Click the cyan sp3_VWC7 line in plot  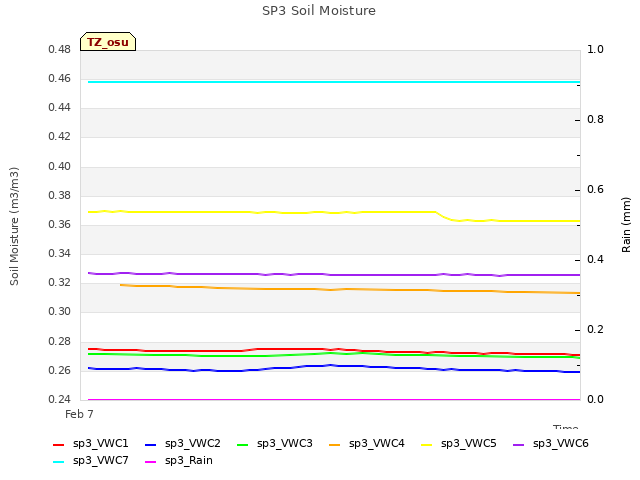click(x=334, y=82)
